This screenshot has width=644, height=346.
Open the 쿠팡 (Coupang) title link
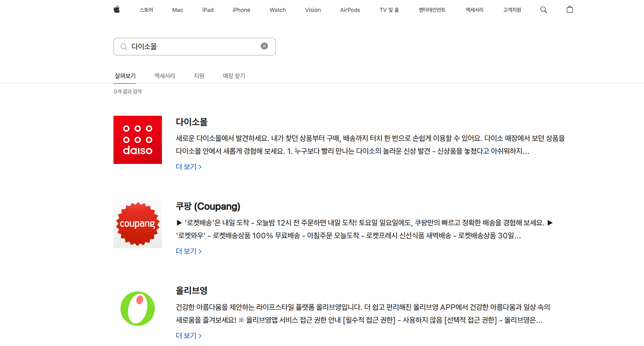(208, 206)
